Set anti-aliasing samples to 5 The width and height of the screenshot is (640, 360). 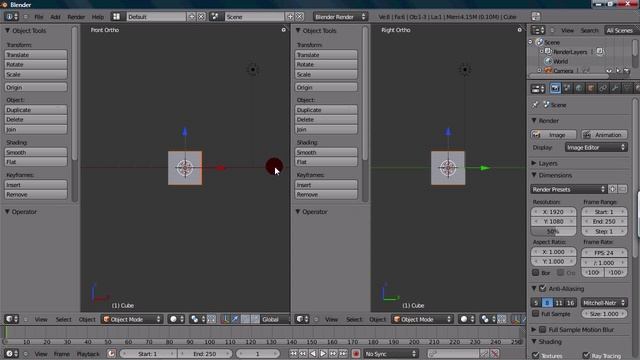coord(536,303)
